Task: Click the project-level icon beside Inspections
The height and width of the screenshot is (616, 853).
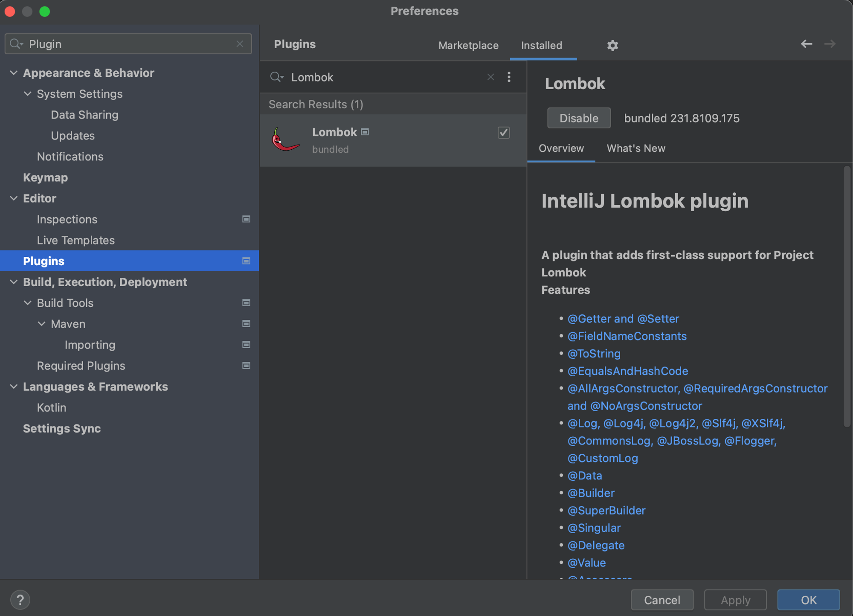Action: (246, 219)
